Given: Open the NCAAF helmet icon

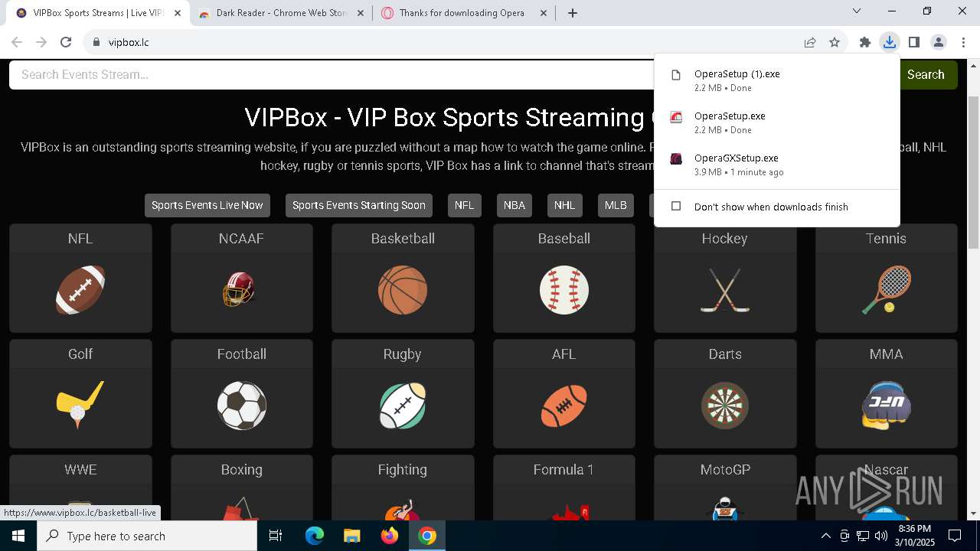Looking at the screenshot, I should [241, 290].
